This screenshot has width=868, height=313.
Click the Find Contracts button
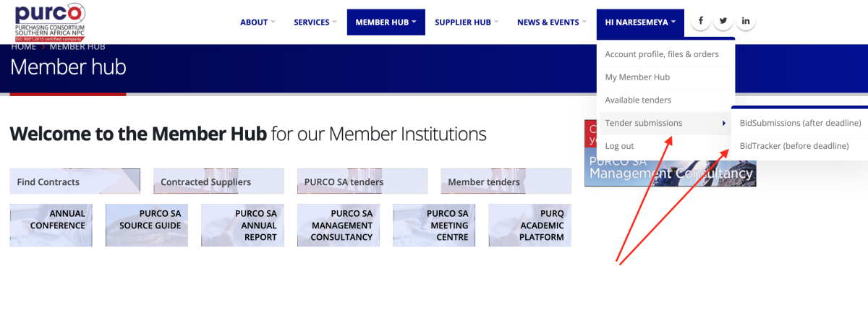click(75, 181)
